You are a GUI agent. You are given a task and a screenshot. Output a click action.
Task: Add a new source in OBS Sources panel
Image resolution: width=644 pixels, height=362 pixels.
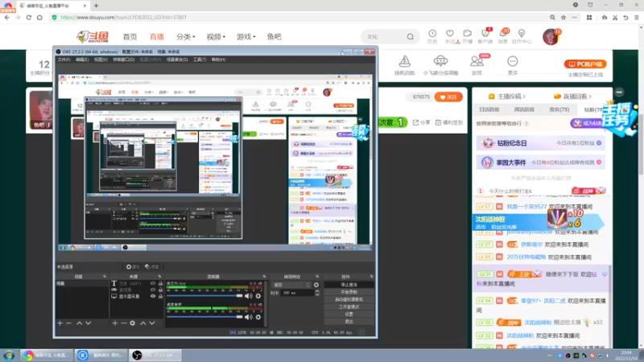[115, 323]
